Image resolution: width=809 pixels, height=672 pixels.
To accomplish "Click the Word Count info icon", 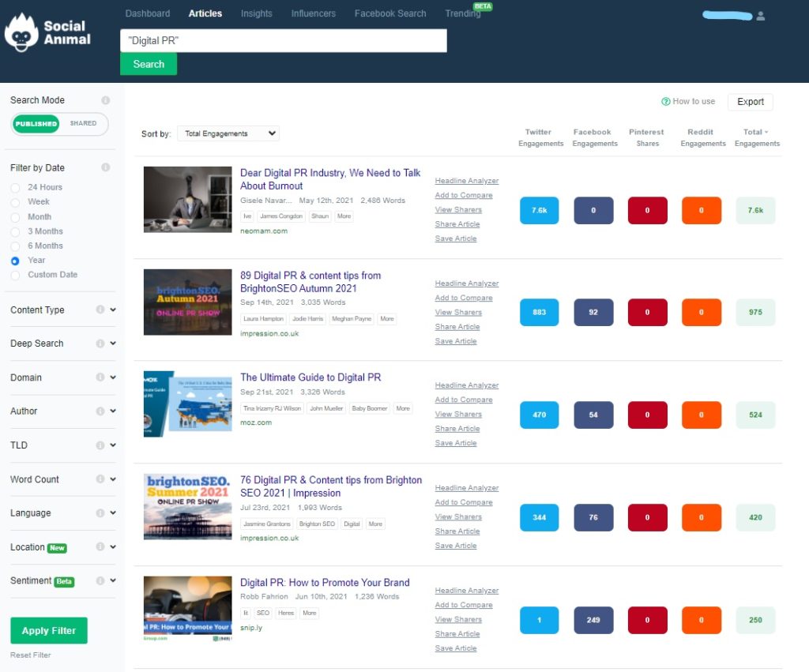I will coord(100,479).
